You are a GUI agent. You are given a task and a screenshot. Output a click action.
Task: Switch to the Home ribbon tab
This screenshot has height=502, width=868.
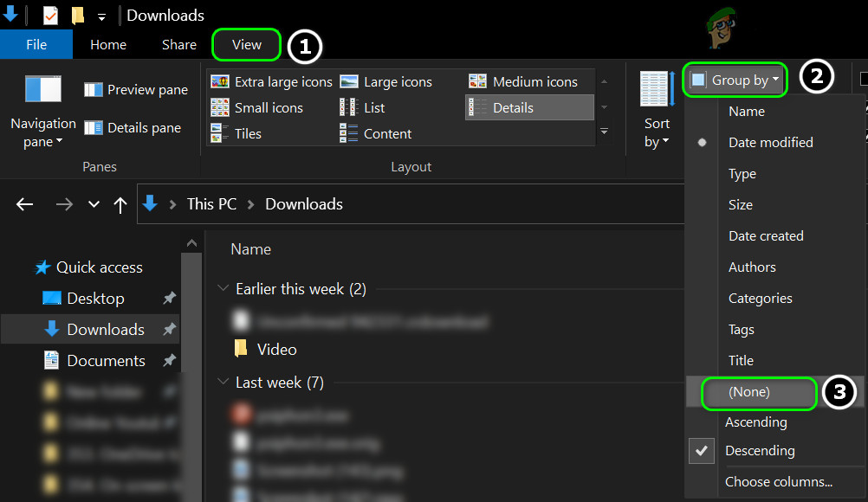(x=107, y=44)
